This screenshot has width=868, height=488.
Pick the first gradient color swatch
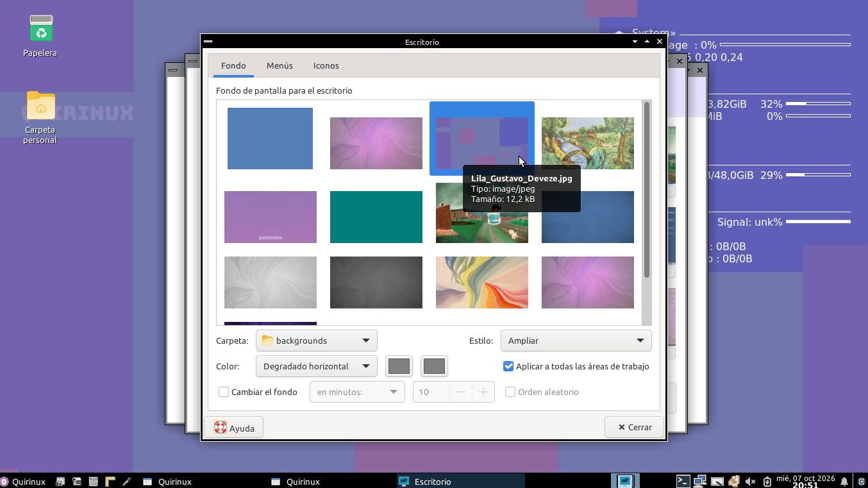point(399,366)
